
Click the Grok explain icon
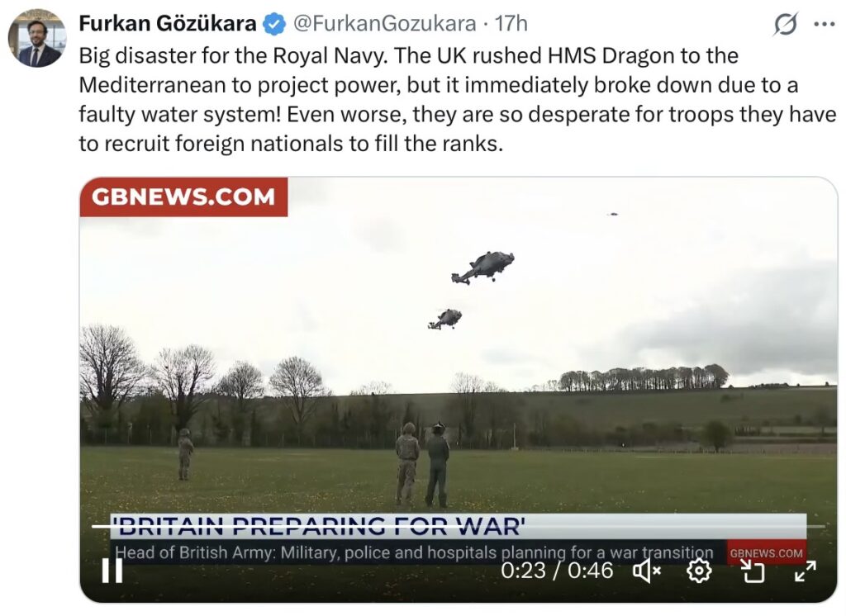click(785, 24)
